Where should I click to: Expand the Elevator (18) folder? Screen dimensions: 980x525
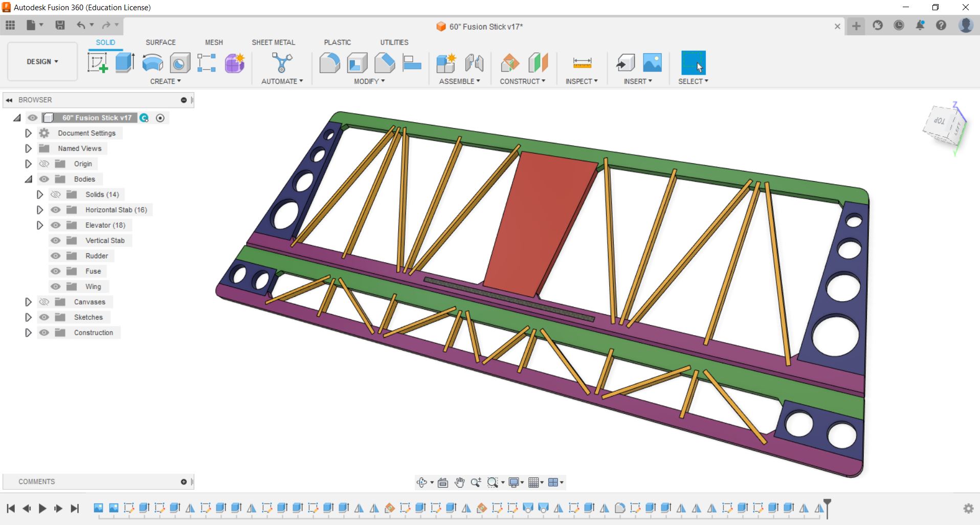click(40, 225)
